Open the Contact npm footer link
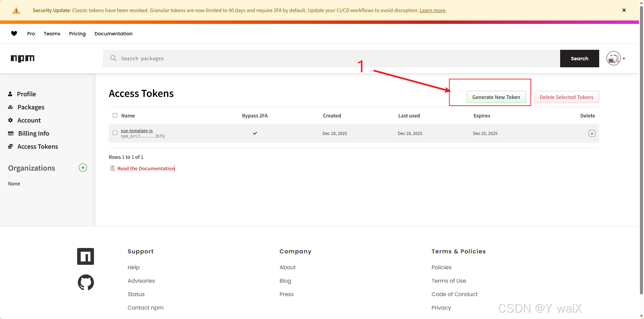The width and height of the screenshot is (644, 319). pyautogui.click(x=146, y=308)
